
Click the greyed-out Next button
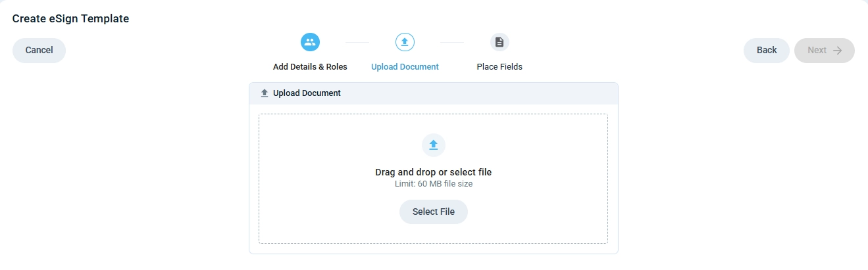pyautogui.click(x=825, y=51)
